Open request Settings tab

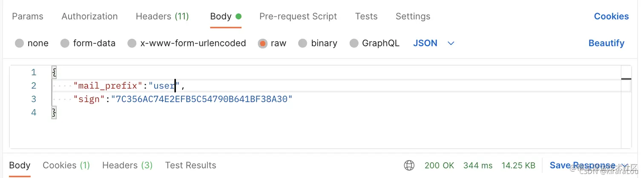click(413, 17)
